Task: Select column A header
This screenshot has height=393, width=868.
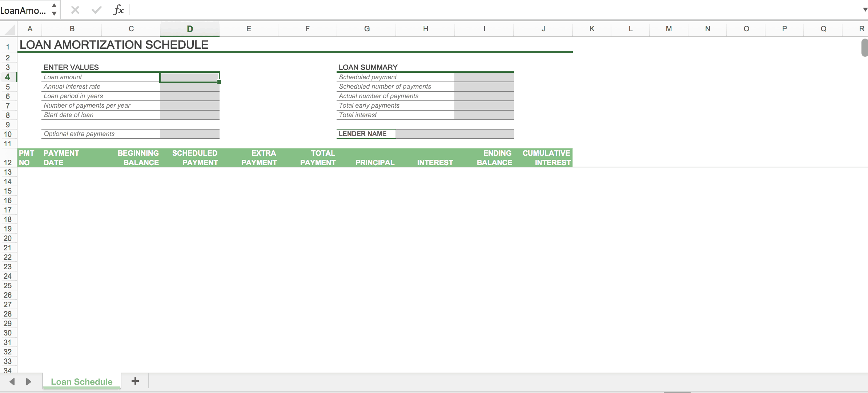Action: coord(30,29)
